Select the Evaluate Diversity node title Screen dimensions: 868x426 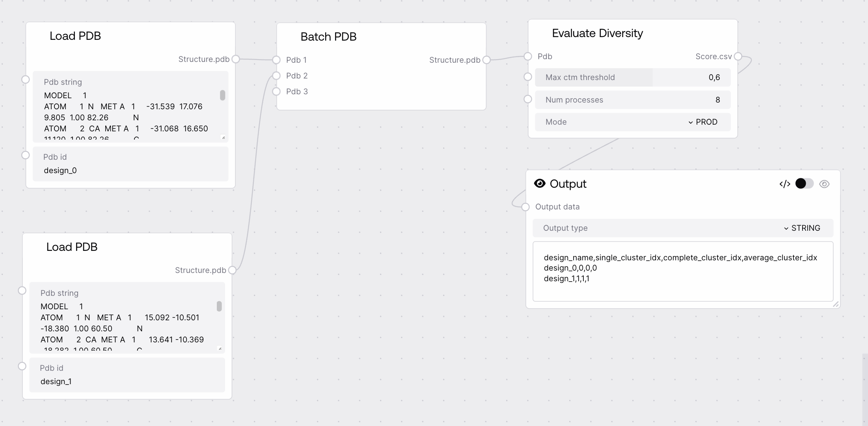coord(597,33)
